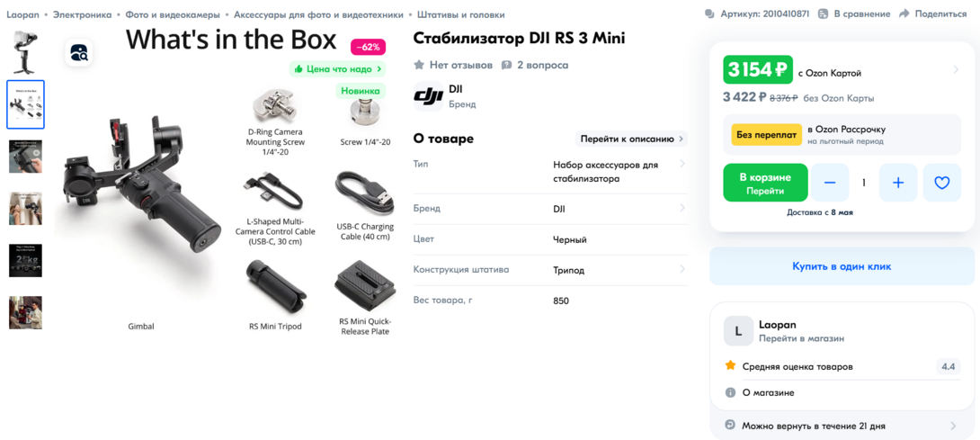The height and width of the screenshot is (440, 980).
Task: Click the comparison icon "В сравнение"
Action: point(824,13)
